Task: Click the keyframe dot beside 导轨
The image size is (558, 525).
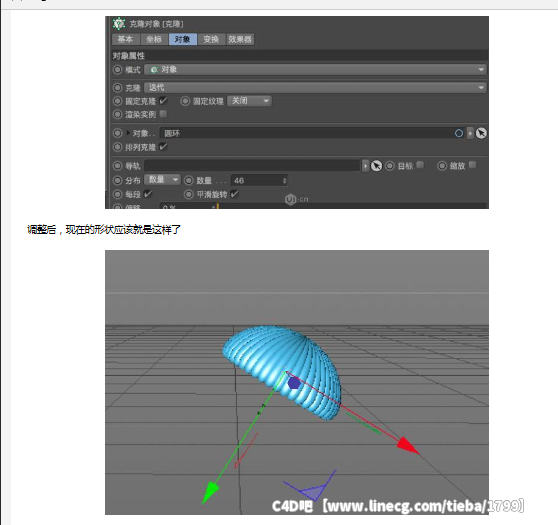Action: coord(117,166)
